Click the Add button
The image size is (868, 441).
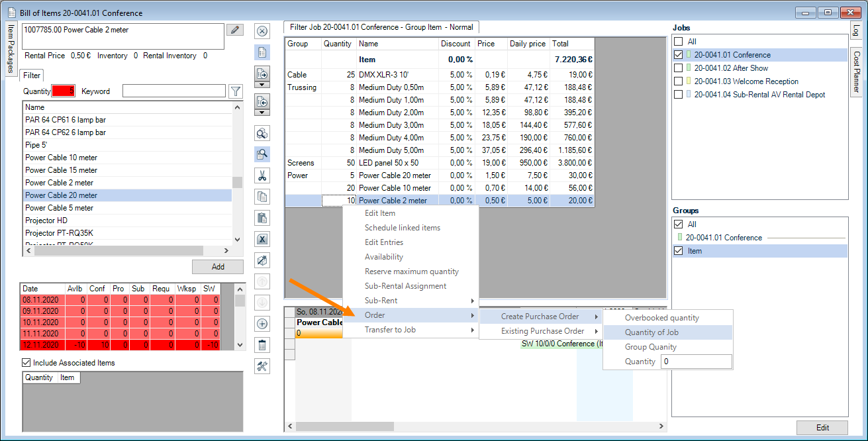[218, 267]
